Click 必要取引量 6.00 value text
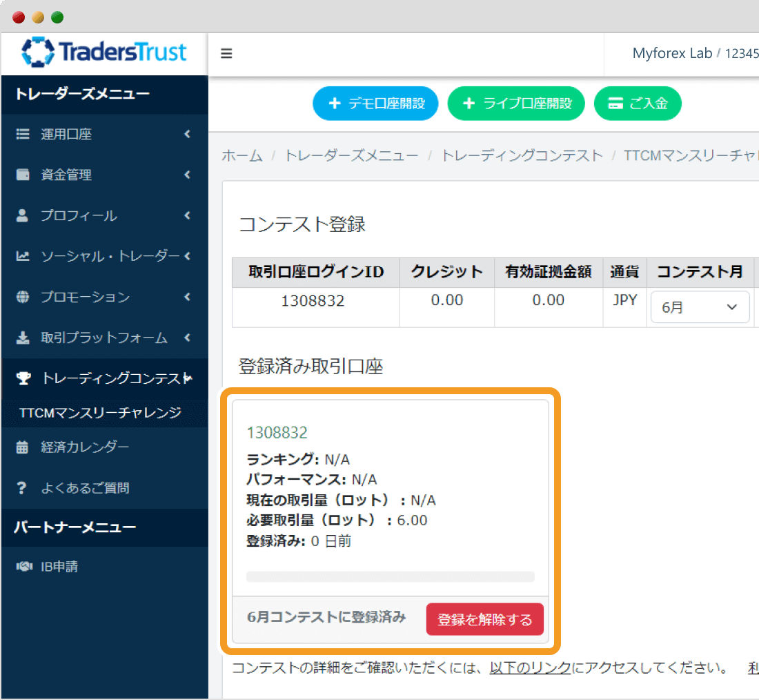The image size is (759, 700). pyautogui.click(x=412, y=521)
